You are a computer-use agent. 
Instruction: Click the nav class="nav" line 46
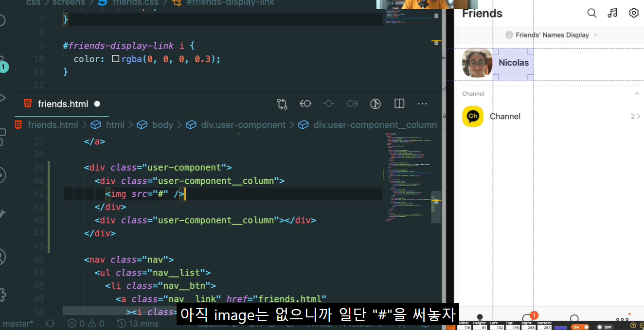pyautogui.click(x=128, y=260)
